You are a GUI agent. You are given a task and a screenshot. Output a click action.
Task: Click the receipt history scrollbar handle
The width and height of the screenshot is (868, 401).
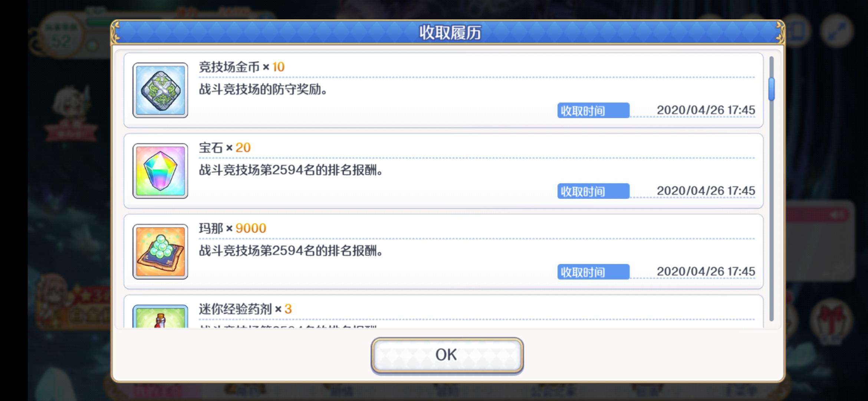pos(772,89)
